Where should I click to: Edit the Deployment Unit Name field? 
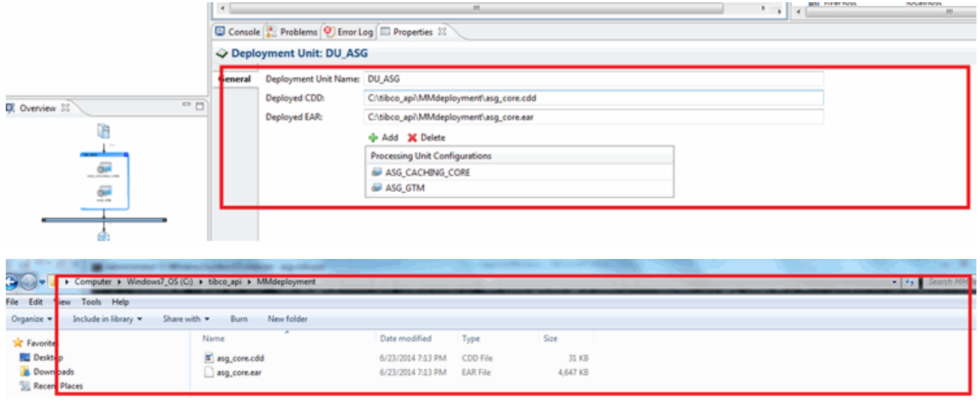594,79
